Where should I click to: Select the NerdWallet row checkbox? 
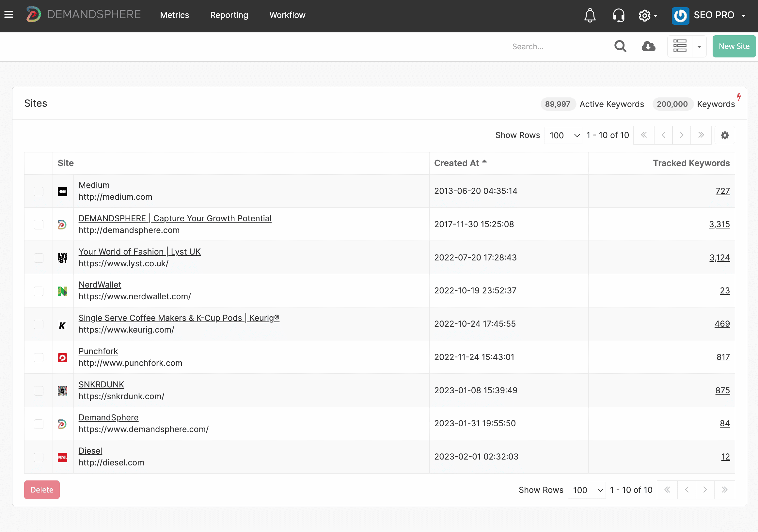click(39, 291)
